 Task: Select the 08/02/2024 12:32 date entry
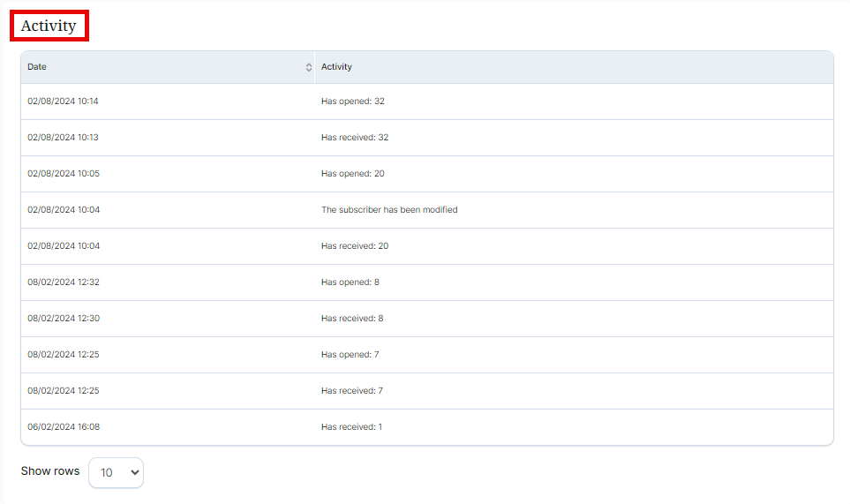click(63, 282)
